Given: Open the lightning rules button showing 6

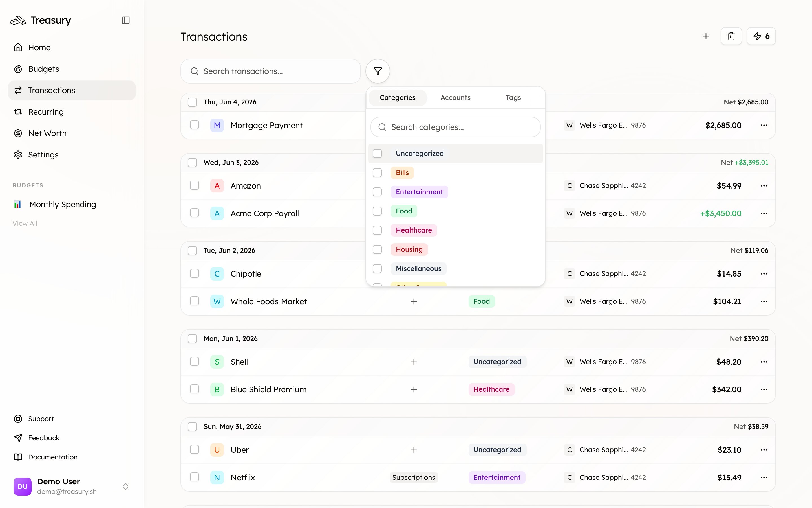Looking at the screenshot, I should pyautogui.click(x=761, y=36).
